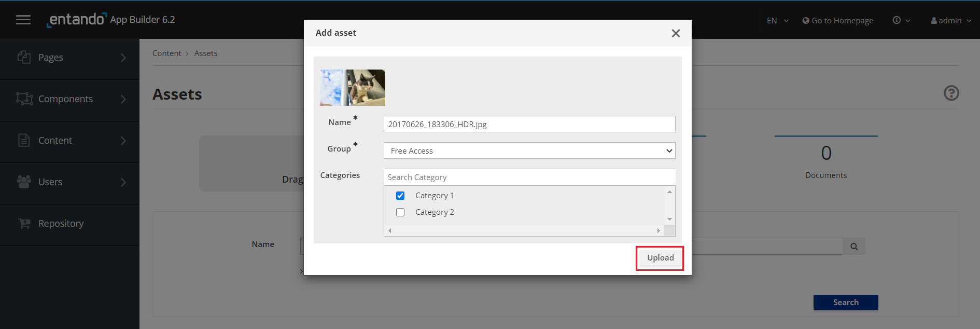The width and height of the screenshot is (980, 329).
Task: Click the category list scroll right arrow
Action: coord(659,230)
